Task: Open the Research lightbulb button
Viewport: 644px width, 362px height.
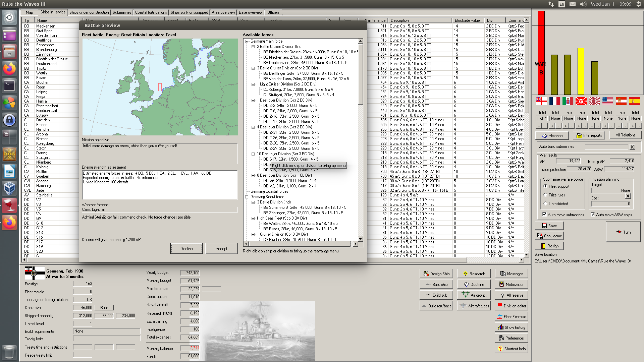Action: 474,274
